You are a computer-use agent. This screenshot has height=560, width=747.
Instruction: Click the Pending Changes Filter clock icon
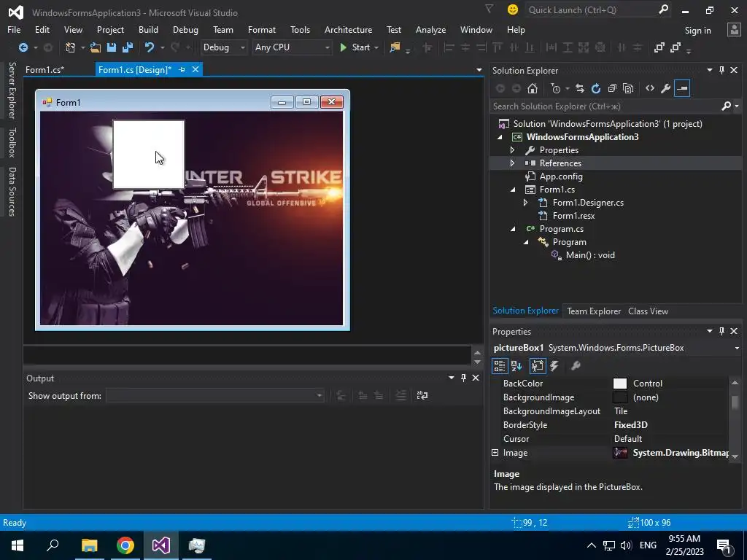pos(556,88)
